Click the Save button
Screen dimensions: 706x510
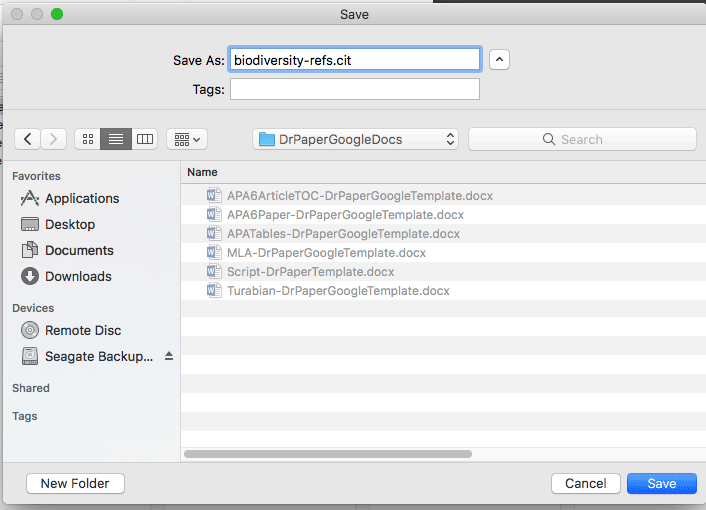click(x=661, y=483)
